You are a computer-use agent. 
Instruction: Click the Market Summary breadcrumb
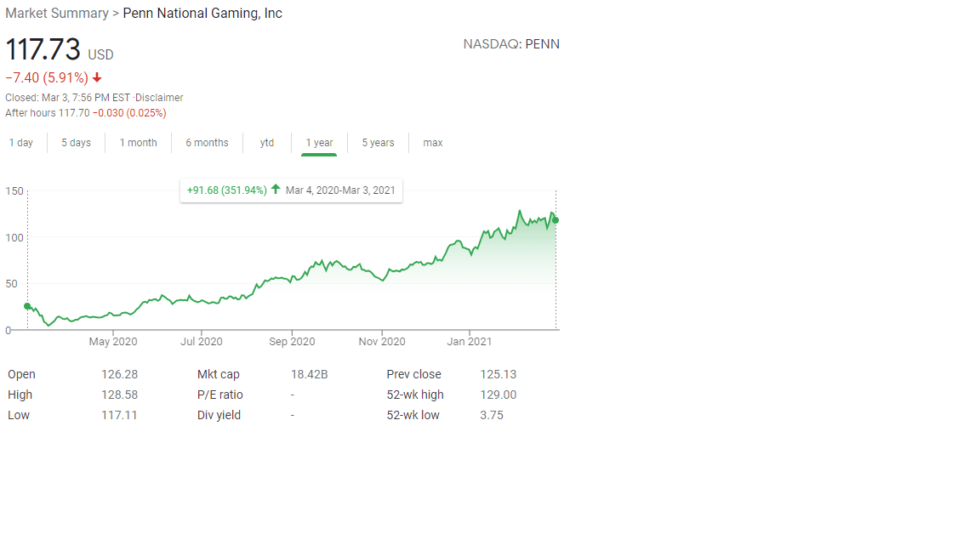[56, 14]
